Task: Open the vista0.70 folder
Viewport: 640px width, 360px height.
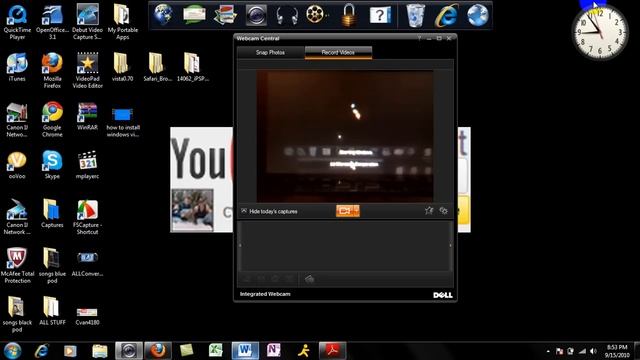Action: pos(122,67)
